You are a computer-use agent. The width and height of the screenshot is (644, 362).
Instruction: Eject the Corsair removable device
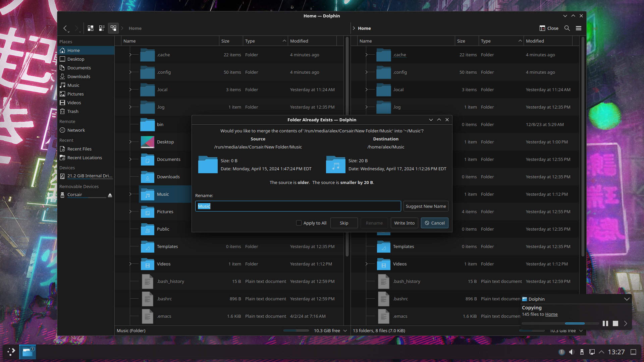[x=110, y=195]
